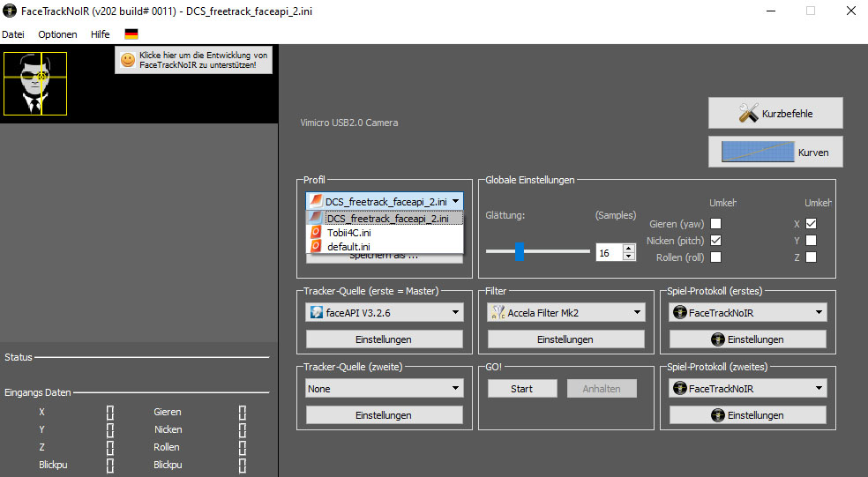Screen dimensions: 868x477
Task: Click the Samples value field showing 16
Action: [x=610, y=252]
